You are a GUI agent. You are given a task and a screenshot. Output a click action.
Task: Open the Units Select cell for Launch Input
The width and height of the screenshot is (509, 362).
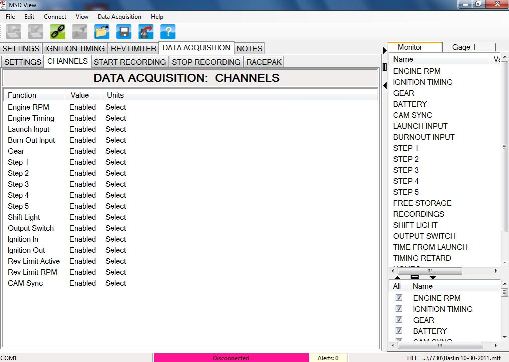tap(116, 129)
